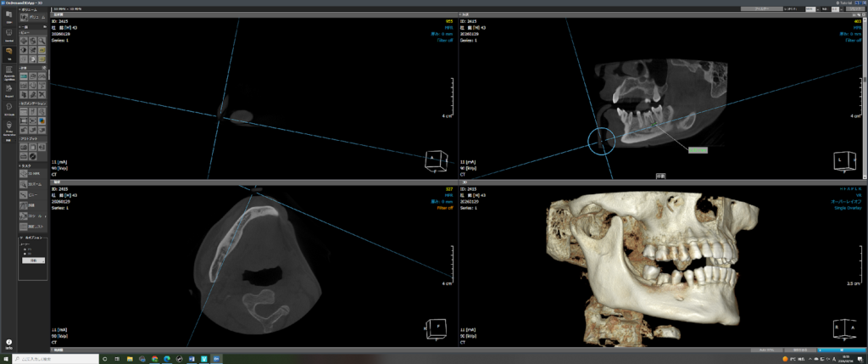Click the orientation cube in top-left view
Screen dimensions: 868x364
(433, 160)
